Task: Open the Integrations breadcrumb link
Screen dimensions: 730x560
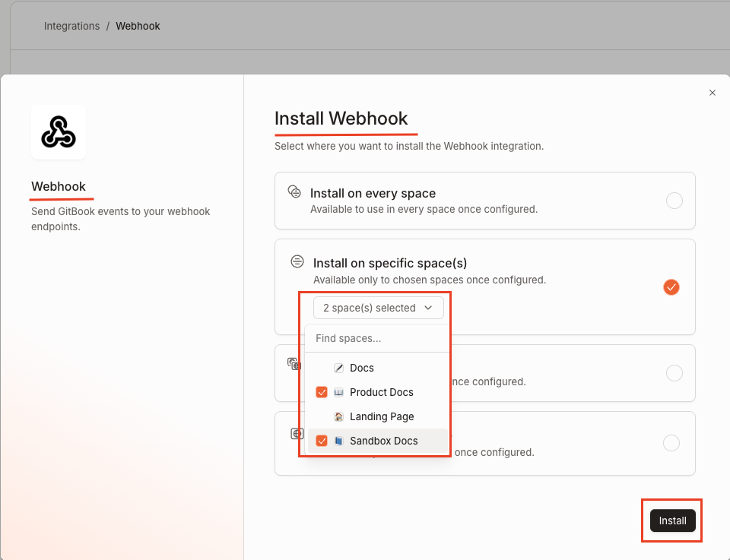Action: [71, 26]
